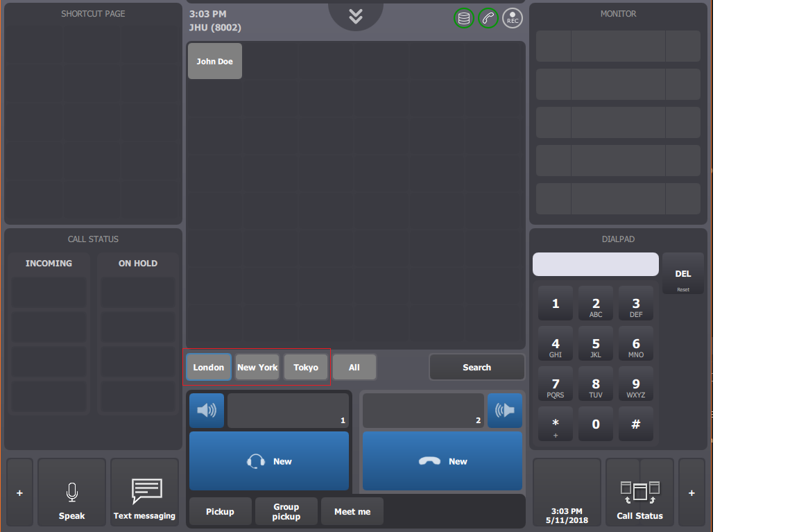Image resolution: width=799 pixels, height=532 pixels.
Task: Expand the top double-chevron pull-down
Action: (x=356, y=17)
